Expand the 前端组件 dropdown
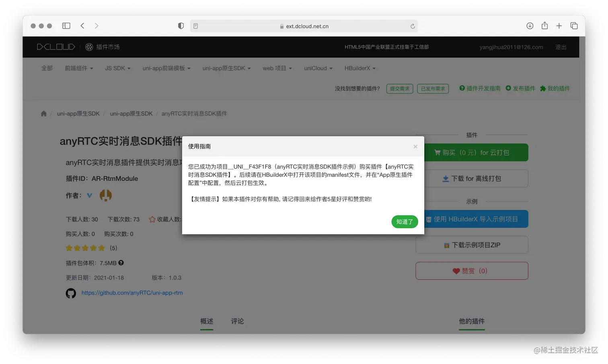The height and width of the screenshot is (364, 608). [79, 68]
